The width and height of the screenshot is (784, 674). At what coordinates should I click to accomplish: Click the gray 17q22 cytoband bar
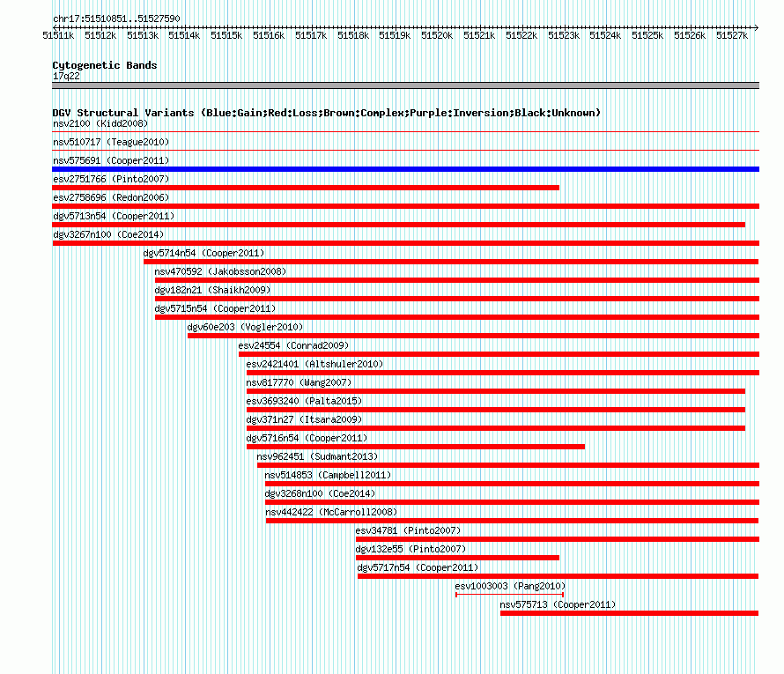(405, 85)
